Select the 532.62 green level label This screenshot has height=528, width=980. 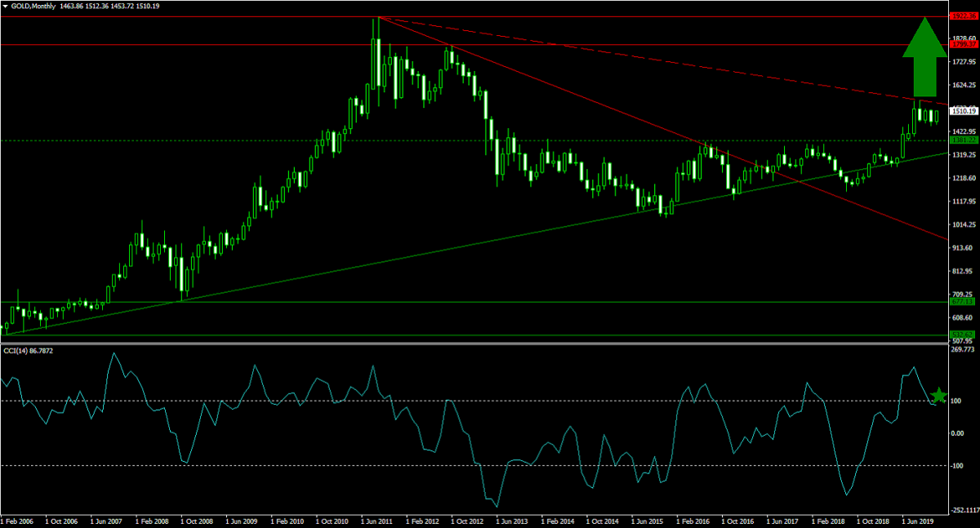click(964, 335)
